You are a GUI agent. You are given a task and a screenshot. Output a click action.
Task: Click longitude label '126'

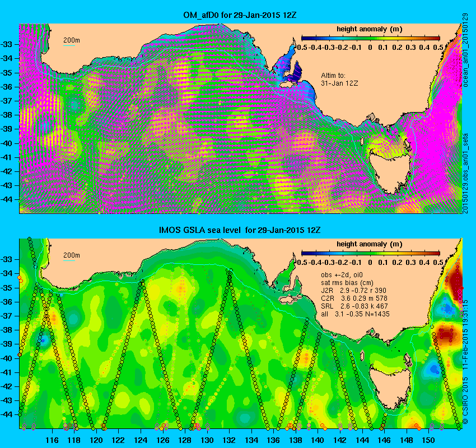coord(163,440)
